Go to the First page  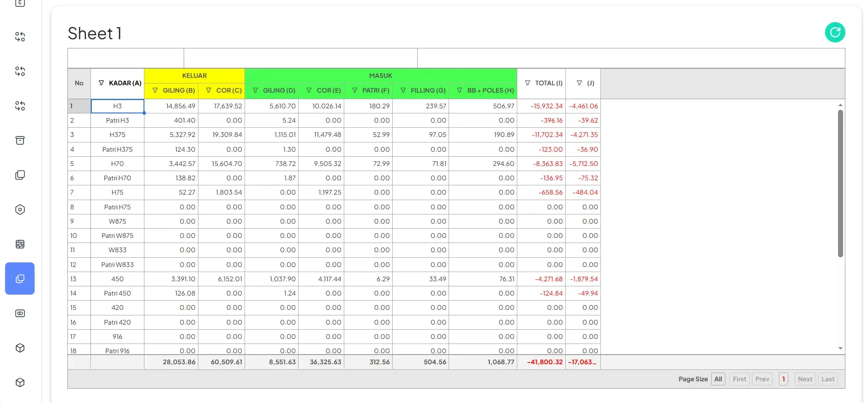click(739, 379)
